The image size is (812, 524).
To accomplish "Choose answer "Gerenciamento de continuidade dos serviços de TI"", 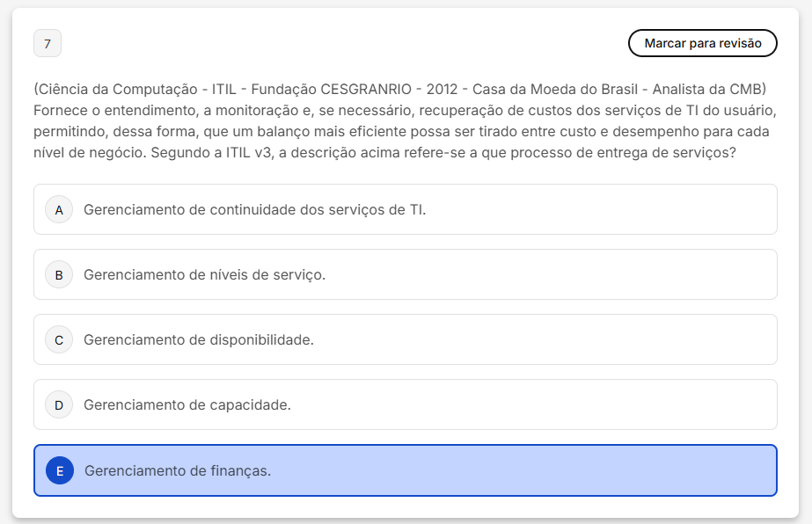I will tap(254, 209).
